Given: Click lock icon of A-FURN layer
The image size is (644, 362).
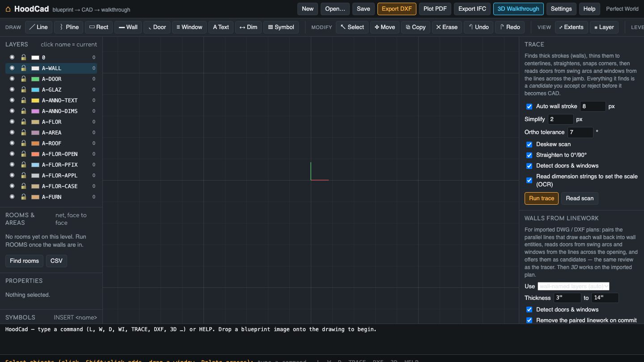Looking at the screenshot, I should (x=24, y=197).
